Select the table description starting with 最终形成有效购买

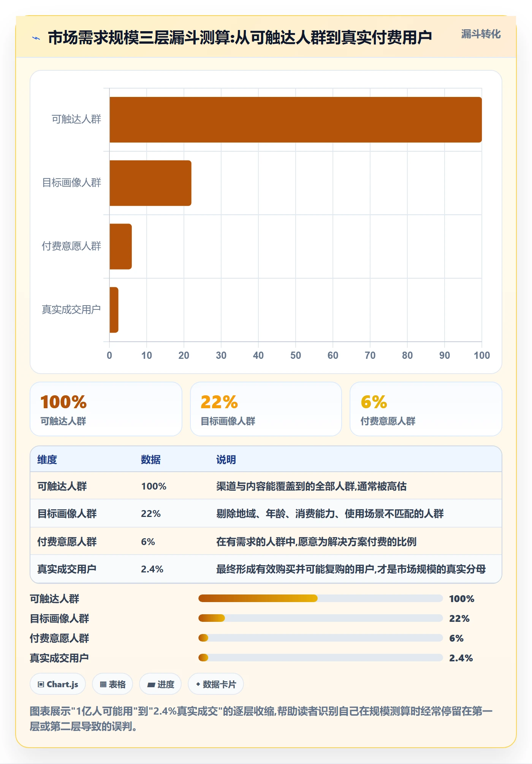click(351, 569)
